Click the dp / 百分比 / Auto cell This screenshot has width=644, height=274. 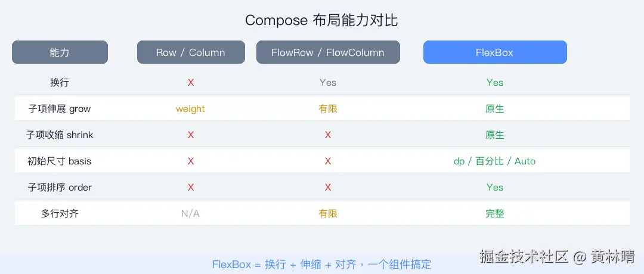tap(495, 161)
